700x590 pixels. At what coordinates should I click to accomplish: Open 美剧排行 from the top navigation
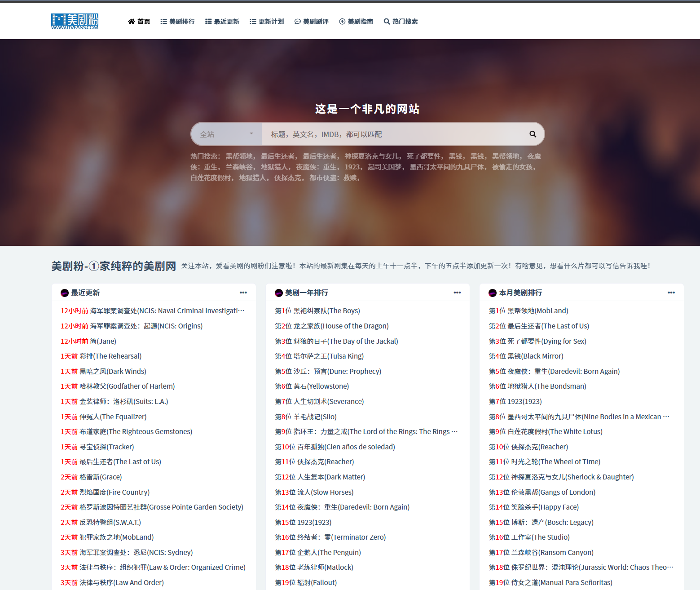(177, 22)
